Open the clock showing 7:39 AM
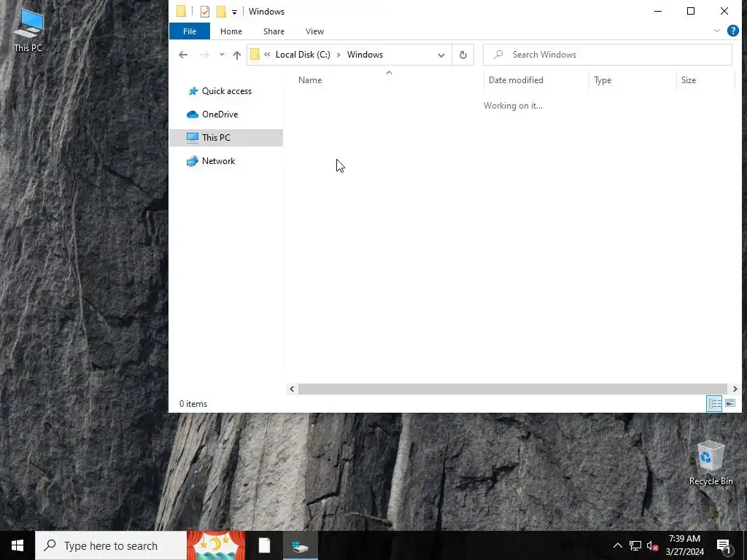747x560 pixels. 684,545
